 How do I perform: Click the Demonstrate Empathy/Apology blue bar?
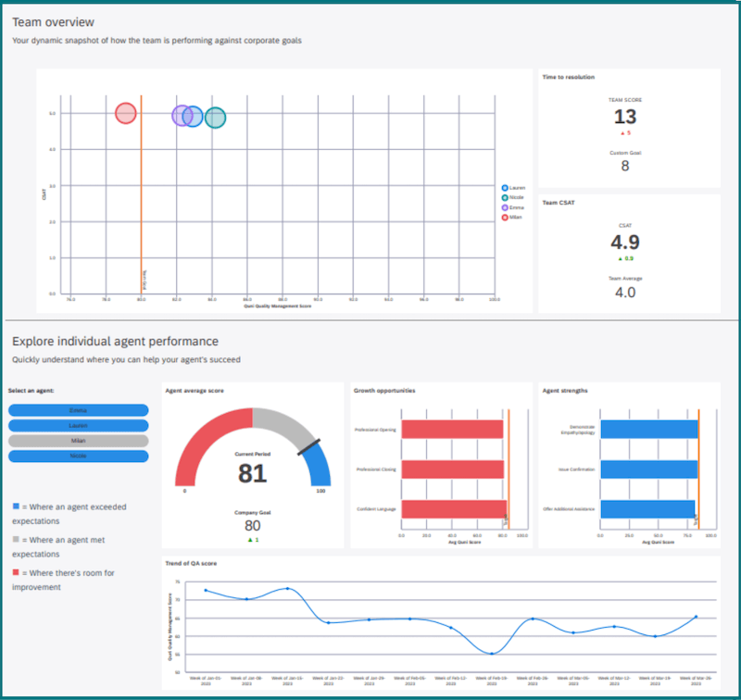point(649,430)
